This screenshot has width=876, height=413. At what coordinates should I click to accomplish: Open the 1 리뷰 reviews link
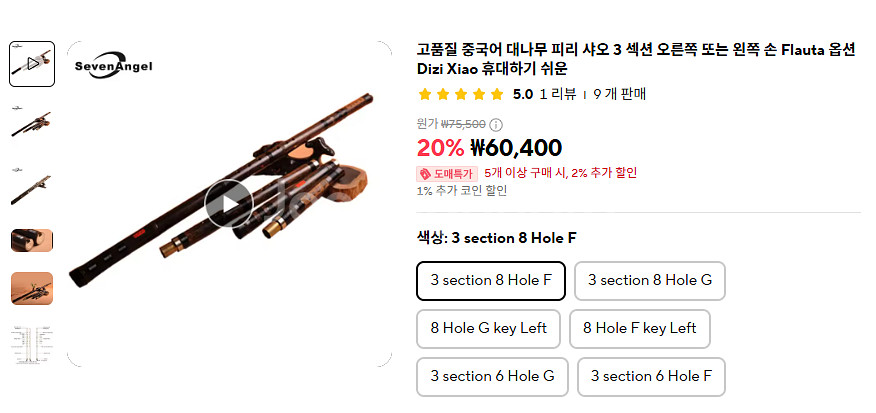click(557, 95)
